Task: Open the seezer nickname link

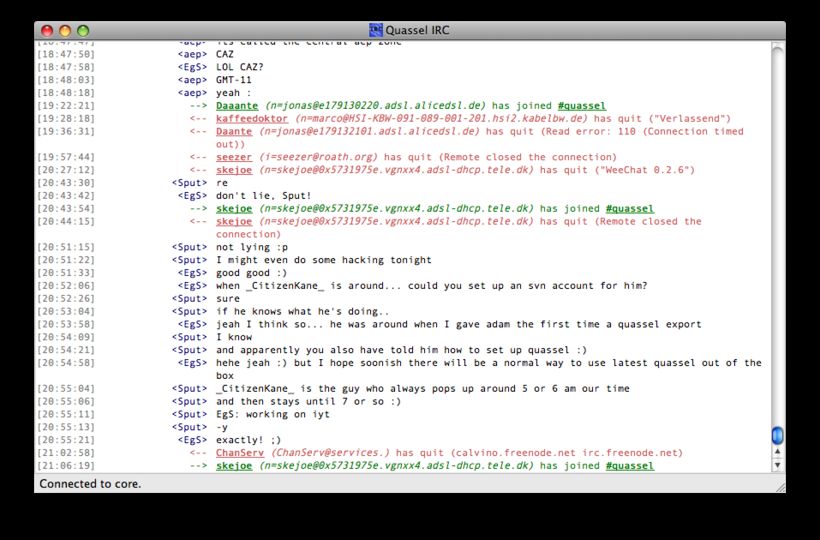Action: click(x=234, y=157)
